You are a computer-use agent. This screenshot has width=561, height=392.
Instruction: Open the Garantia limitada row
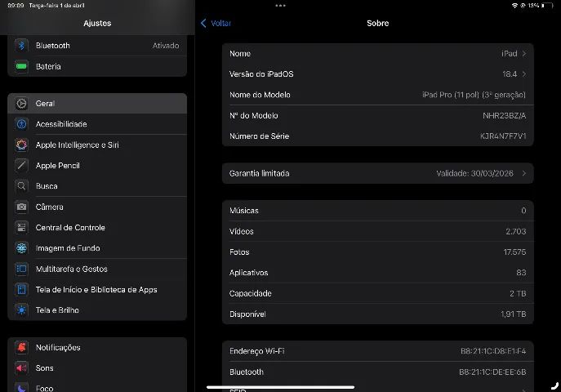point(378,173)
